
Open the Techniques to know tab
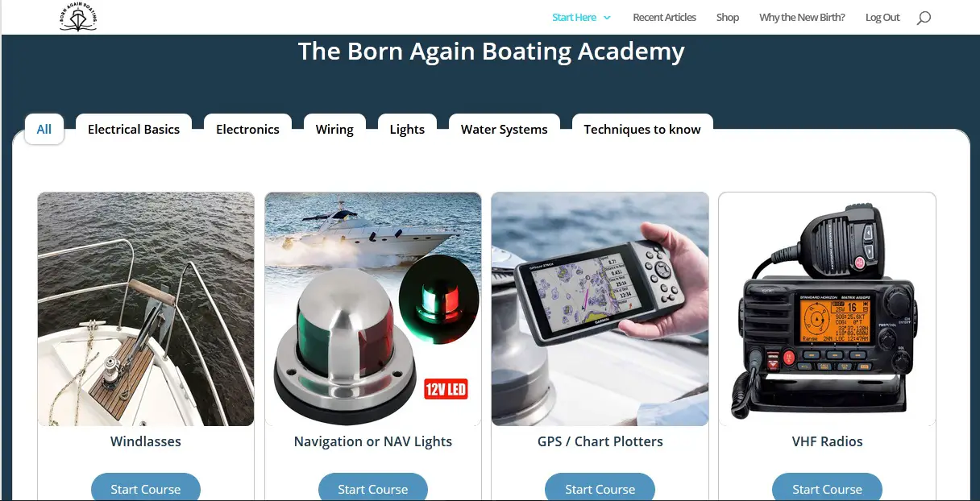coord(642,129)
